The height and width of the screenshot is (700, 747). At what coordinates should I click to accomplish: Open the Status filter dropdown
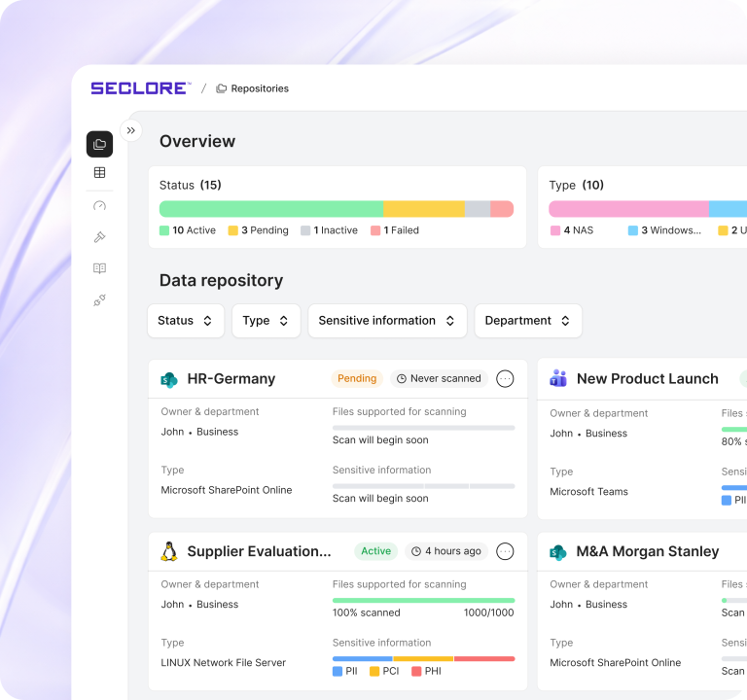(186, 321)
